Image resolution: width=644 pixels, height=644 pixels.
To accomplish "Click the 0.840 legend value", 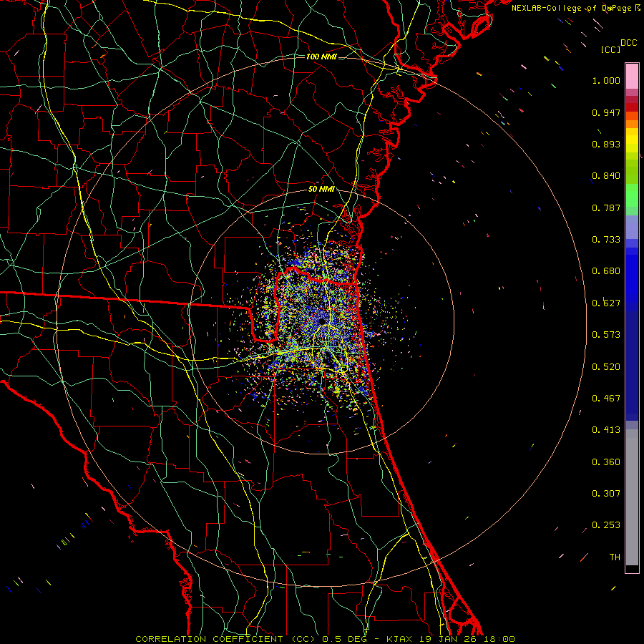I will click(x=606, y=176).
